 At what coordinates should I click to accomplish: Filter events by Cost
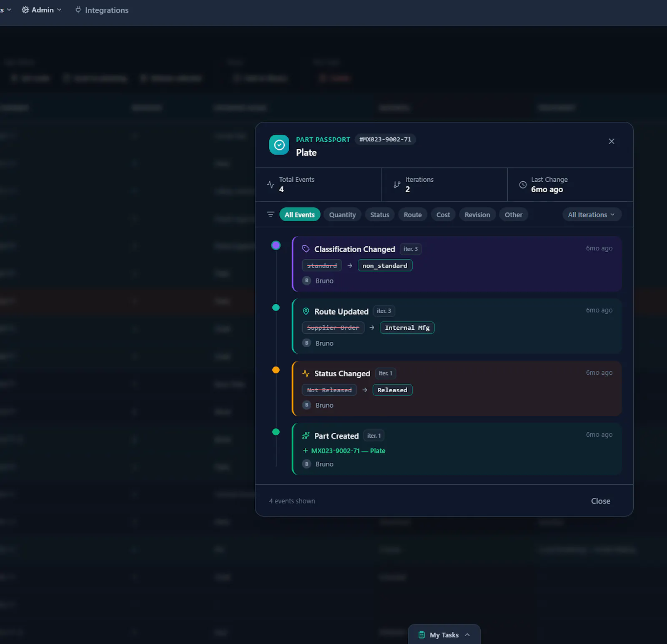tap(443, 215)
